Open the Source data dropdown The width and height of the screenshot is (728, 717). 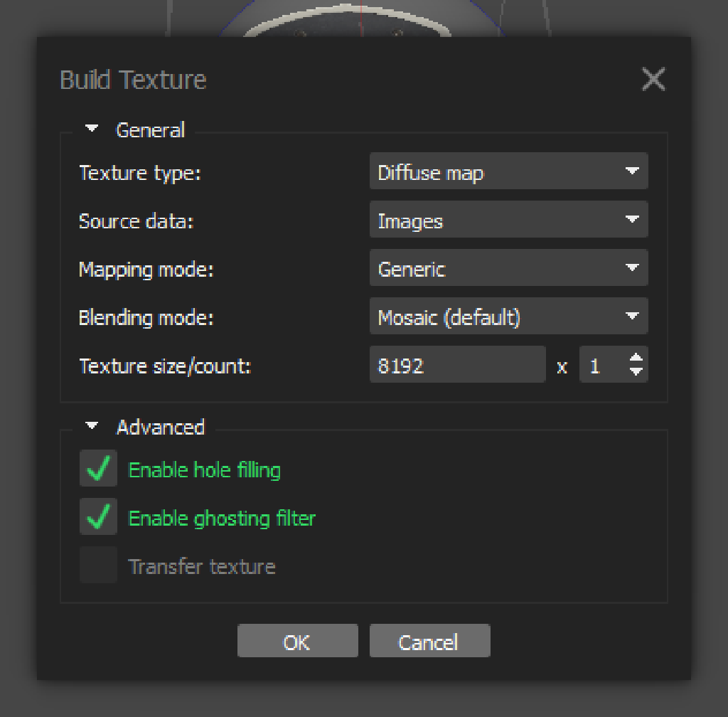tap(508, 220)
